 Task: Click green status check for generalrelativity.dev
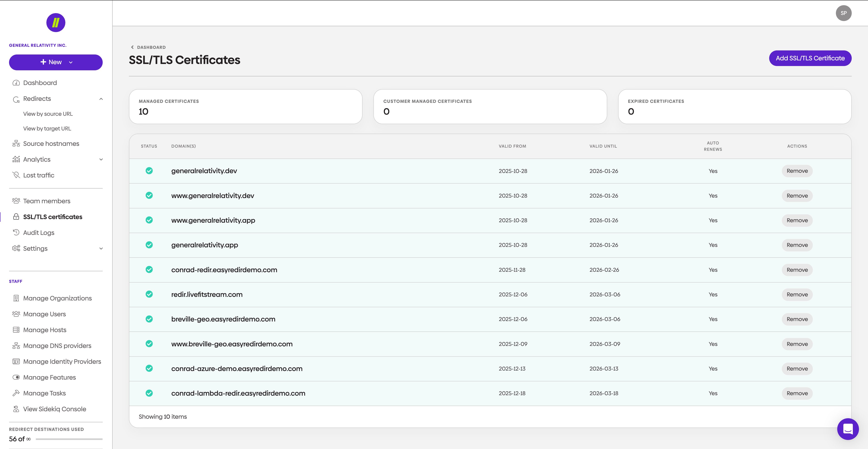[149, 171]
